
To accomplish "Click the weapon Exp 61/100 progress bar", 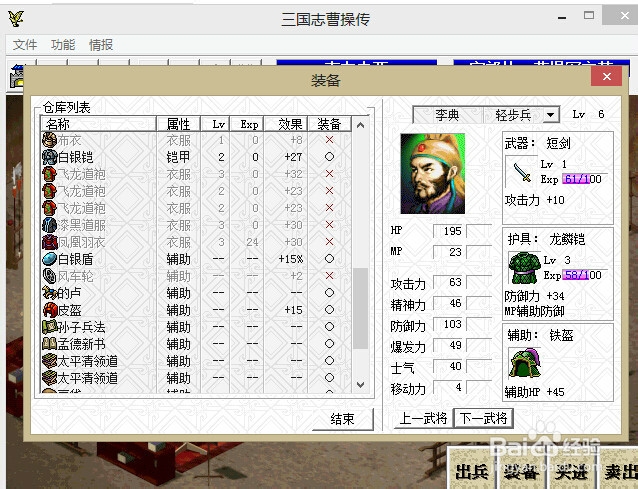I will 585,179.
